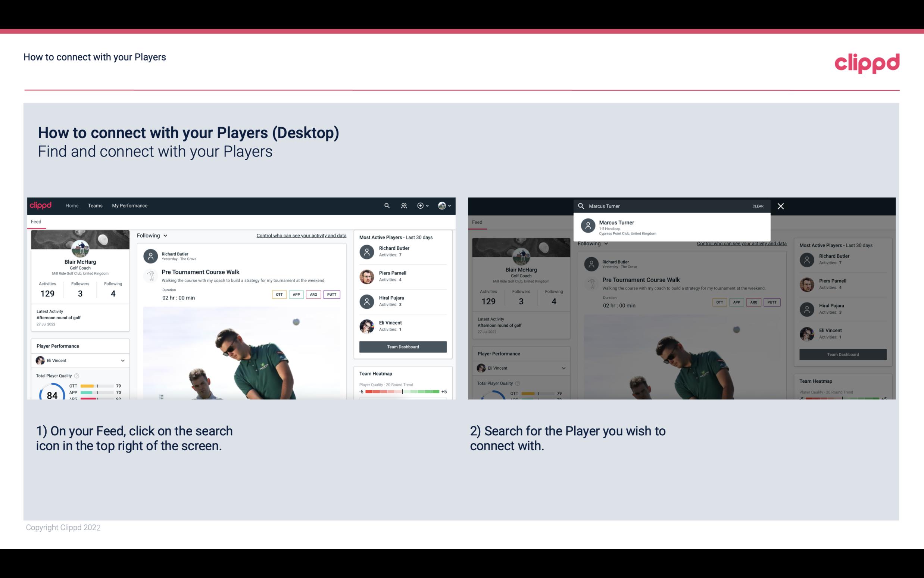The image size is (924, 578).
Task: Toggle Player Performance dropdown for Eli Vincent
Action: (122, 360)
